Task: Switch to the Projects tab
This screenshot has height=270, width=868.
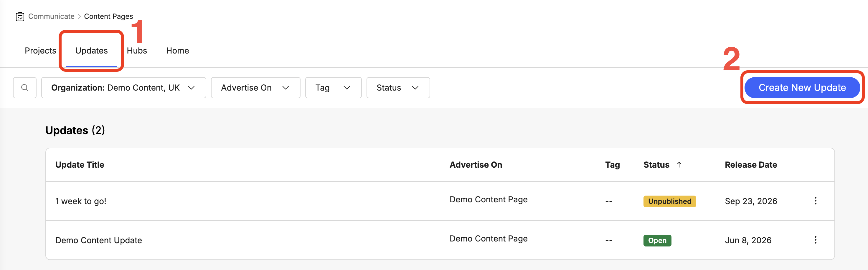Action: click(x=40, y=51)
